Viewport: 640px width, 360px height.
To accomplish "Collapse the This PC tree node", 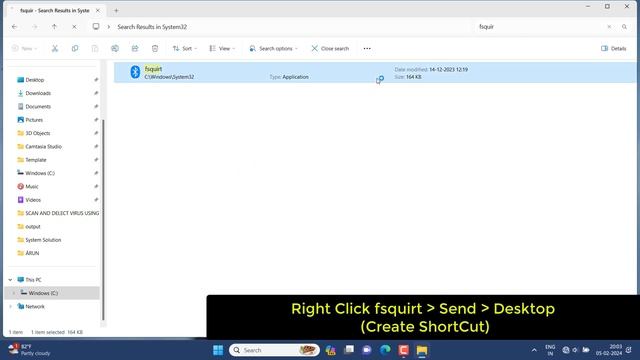I will click(10, 280).
